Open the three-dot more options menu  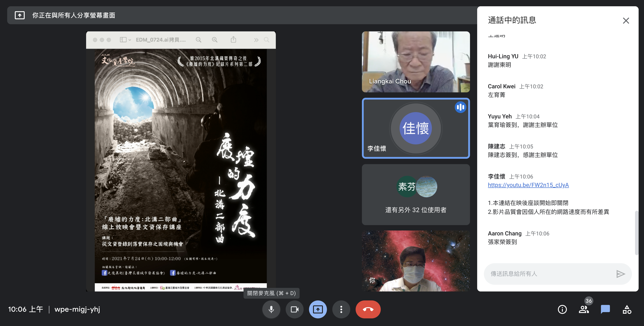341,309
